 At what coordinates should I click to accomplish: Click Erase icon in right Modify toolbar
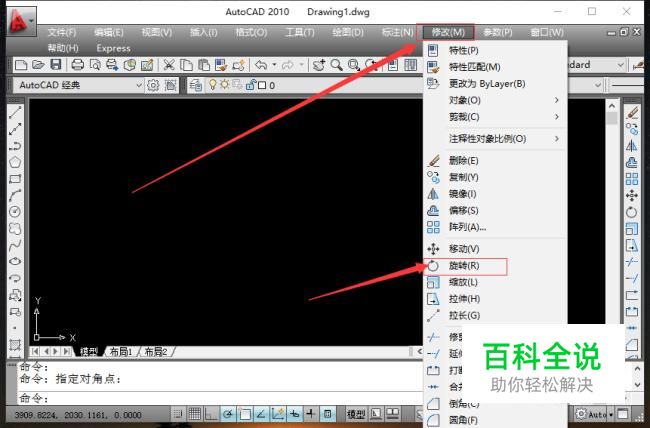(632, 112)
